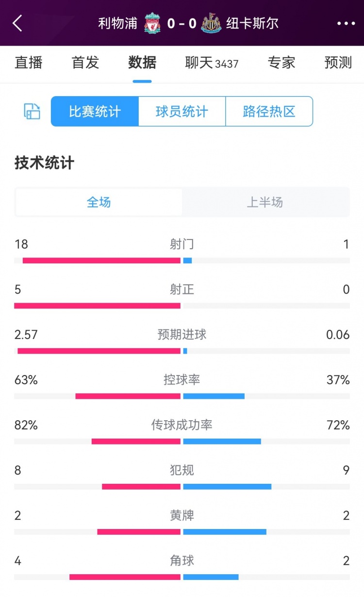Open the 预测 prediction tab

pyautogui.click(x=338, y=63)
